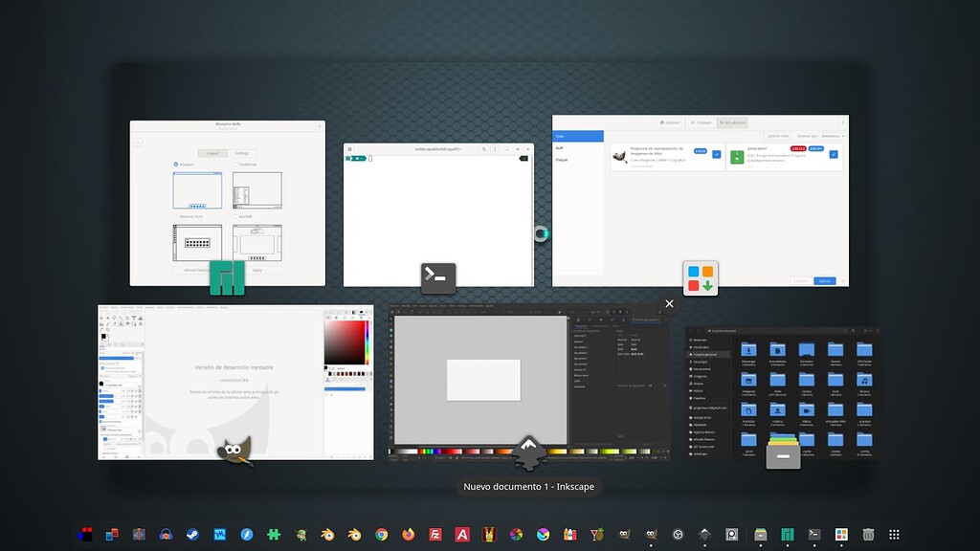Image resolution: width=980 pixels, height=551 pixels.
Task: Click the Pamac icon below the updates window
Action: point(701,276)
